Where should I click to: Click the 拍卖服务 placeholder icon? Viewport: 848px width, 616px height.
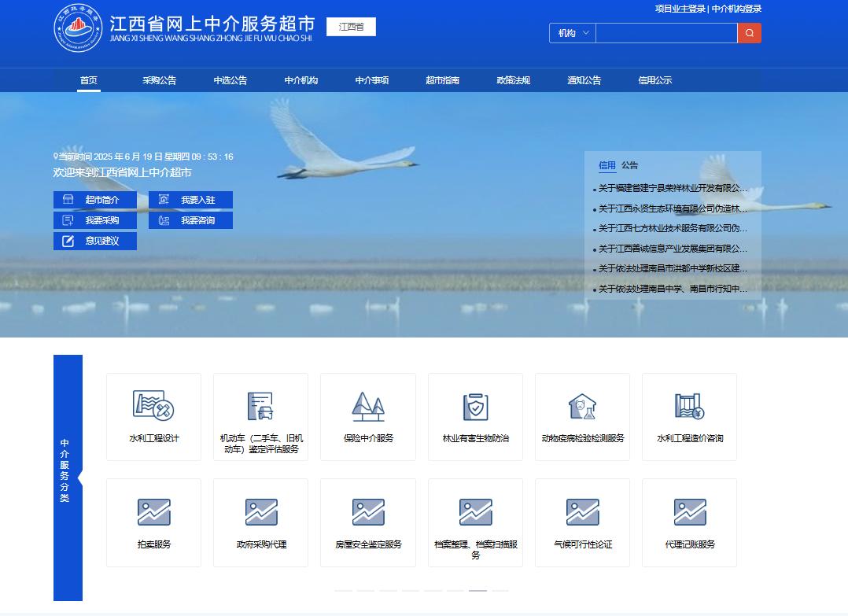[153, 512]
